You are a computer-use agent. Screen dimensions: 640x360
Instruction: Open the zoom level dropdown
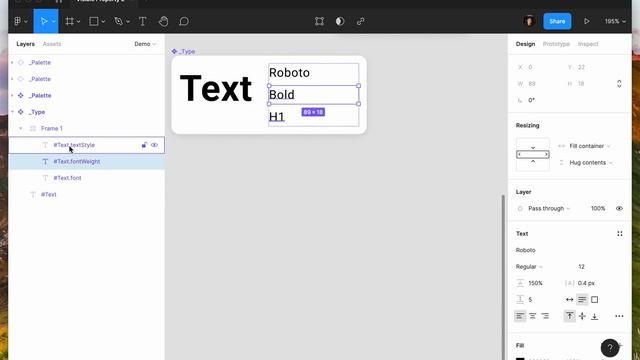point(615,21)
